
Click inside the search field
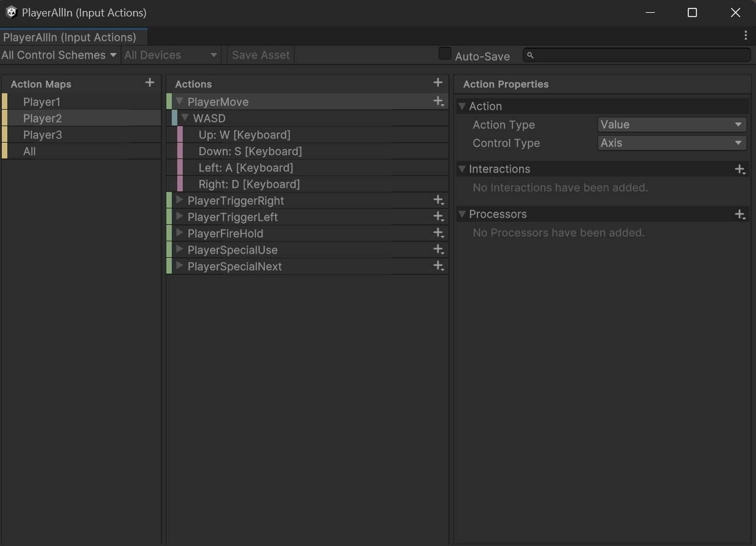click(637, 55)
